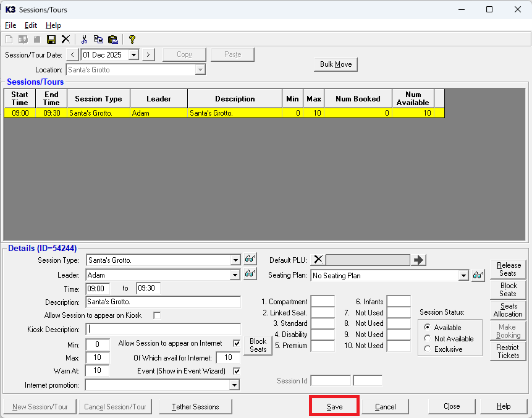
Task: Click the Cut scissors toolbar icon
Action: (x=85, y=39)
